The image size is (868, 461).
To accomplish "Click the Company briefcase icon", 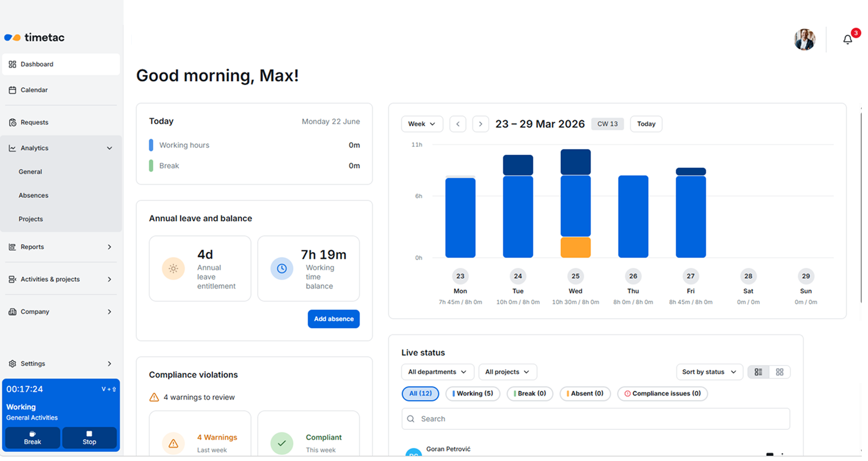I will click(12, 312).
